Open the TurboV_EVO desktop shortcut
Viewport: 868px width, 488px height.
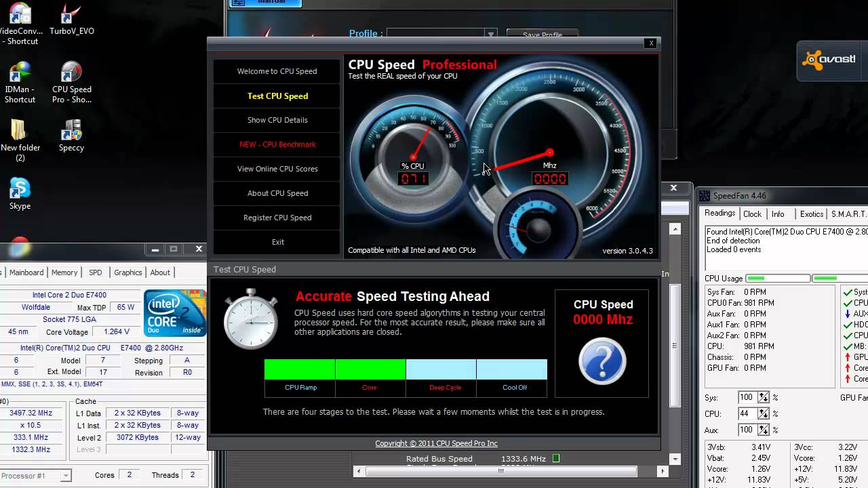coord(71,20)
